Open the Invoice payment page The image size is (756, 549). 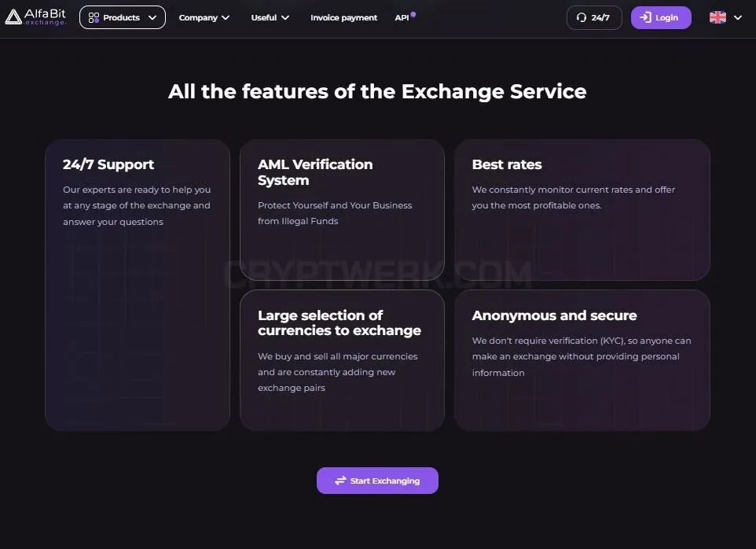pos(343,18)
